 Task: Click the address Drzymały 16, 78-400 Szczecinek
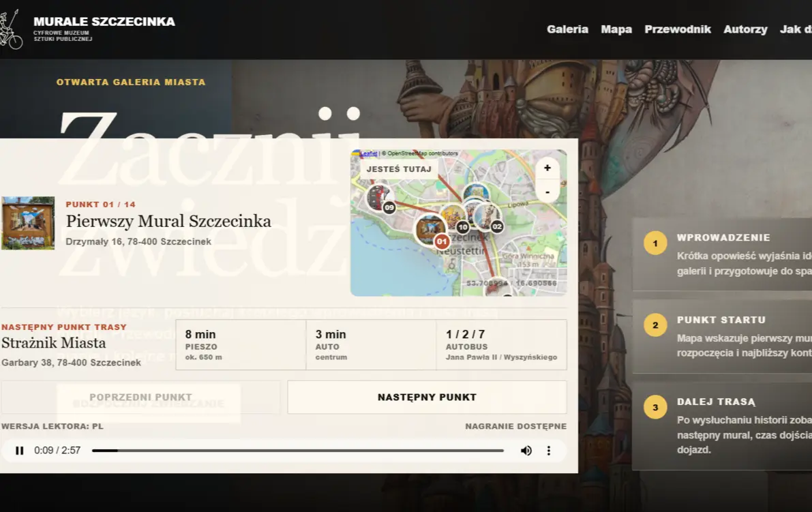click(x=138, y=242)
